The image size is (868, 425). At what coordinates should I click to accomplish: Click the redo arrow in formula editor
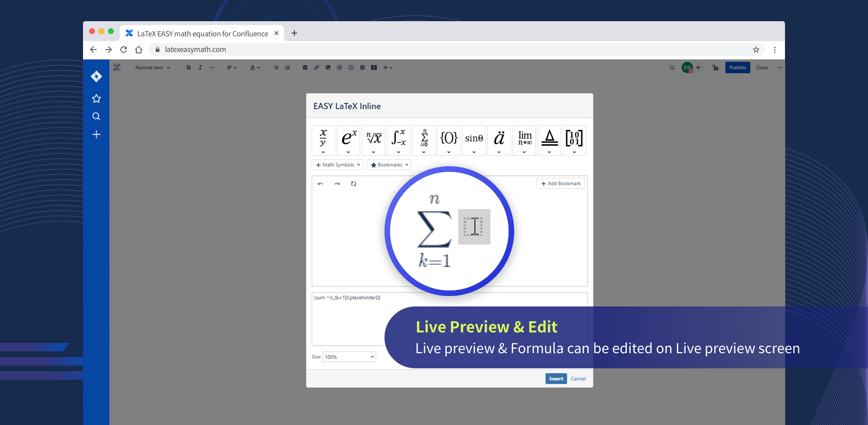[x=337, y=184]
